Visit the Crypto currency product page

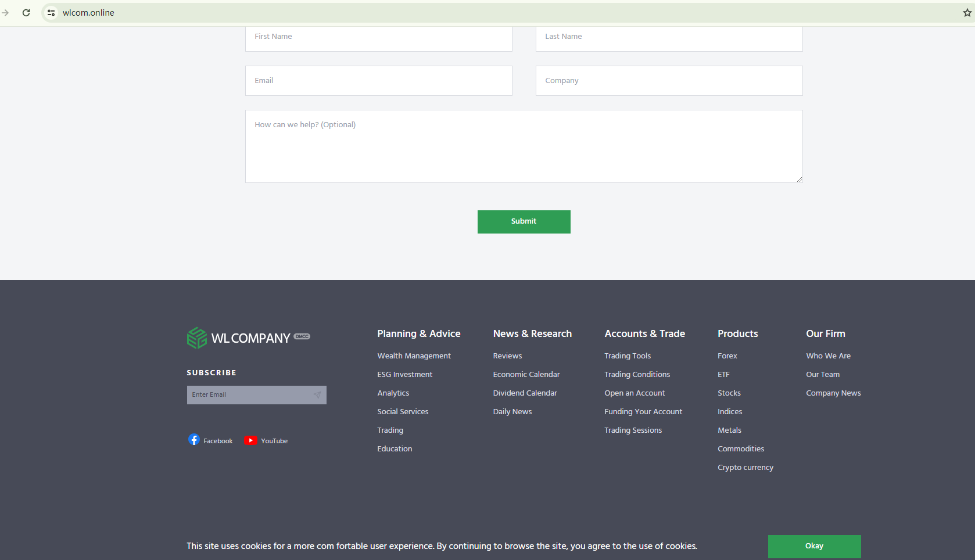click(x=745, y=468)
